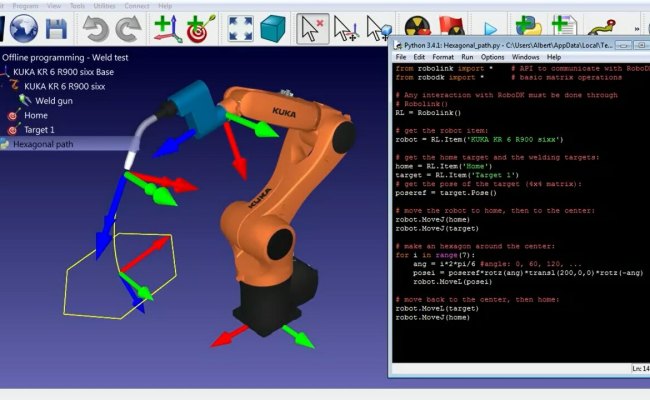Click the red flag collision map icon
Image resolution: width=650 pixels, height=400 pixels.
tap(451, 26)
